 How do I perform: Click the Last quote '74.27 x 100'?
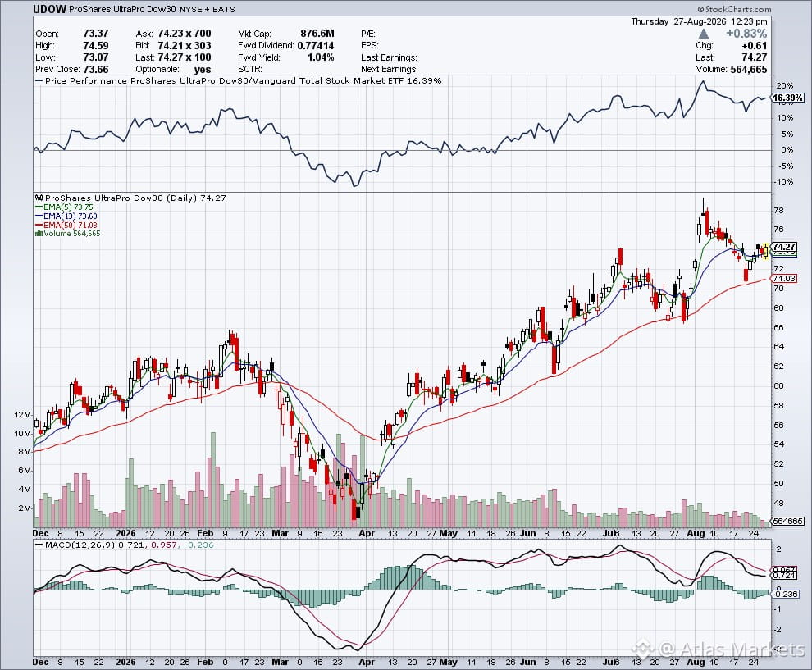click(x=185, y=57)
